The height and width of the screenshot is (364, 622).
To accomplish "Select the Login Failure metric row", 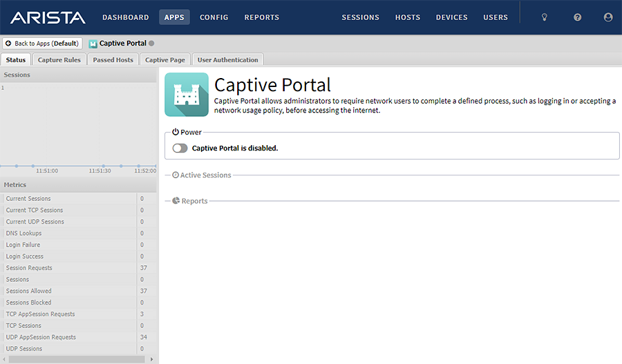I will [78, 245].
